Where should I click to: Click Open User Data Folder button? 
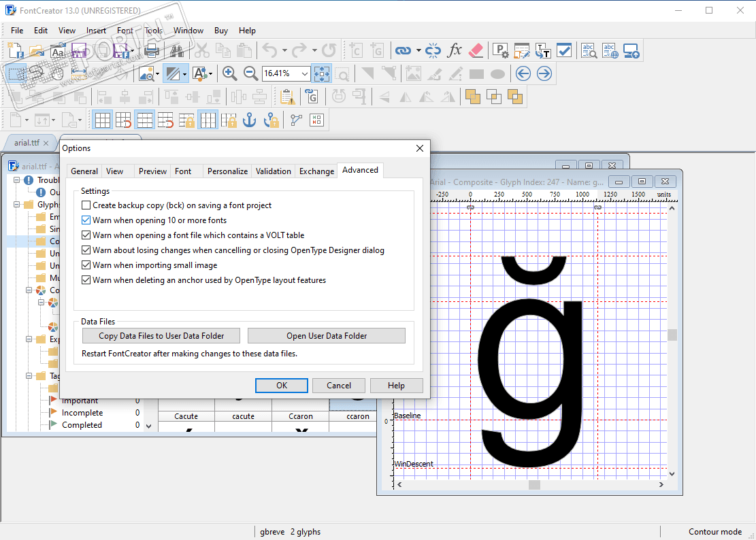(327, 336)
